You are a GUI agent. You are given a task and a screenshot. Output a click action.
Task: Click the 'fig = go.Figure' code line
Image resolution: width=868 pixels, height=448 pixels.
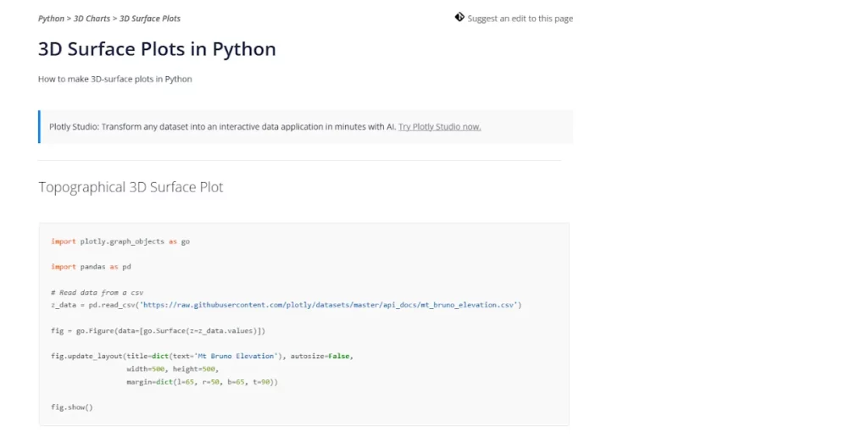click(x=159, y=330)
